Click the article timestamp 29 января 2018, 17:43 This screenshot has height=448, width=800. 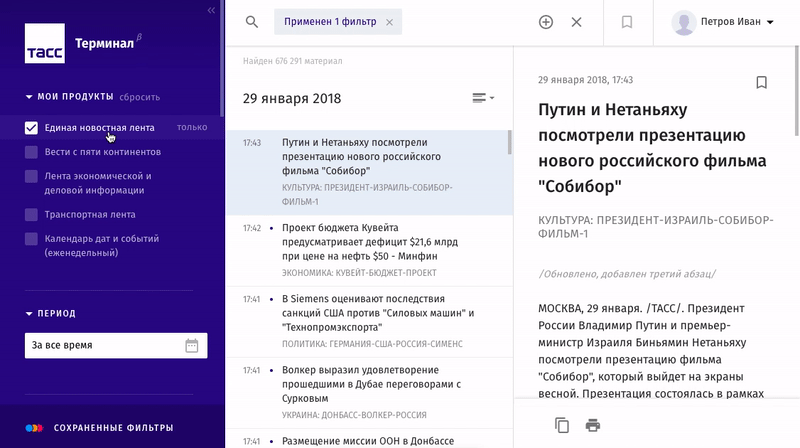click(x=585, y=80)
